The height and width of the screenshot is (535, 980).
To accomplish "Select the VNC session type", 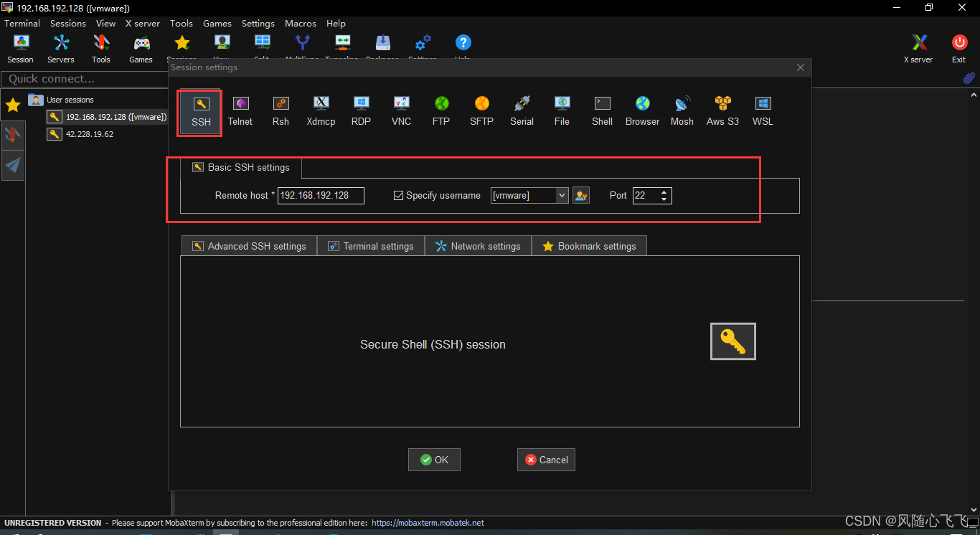I will [x=401, y=113].
